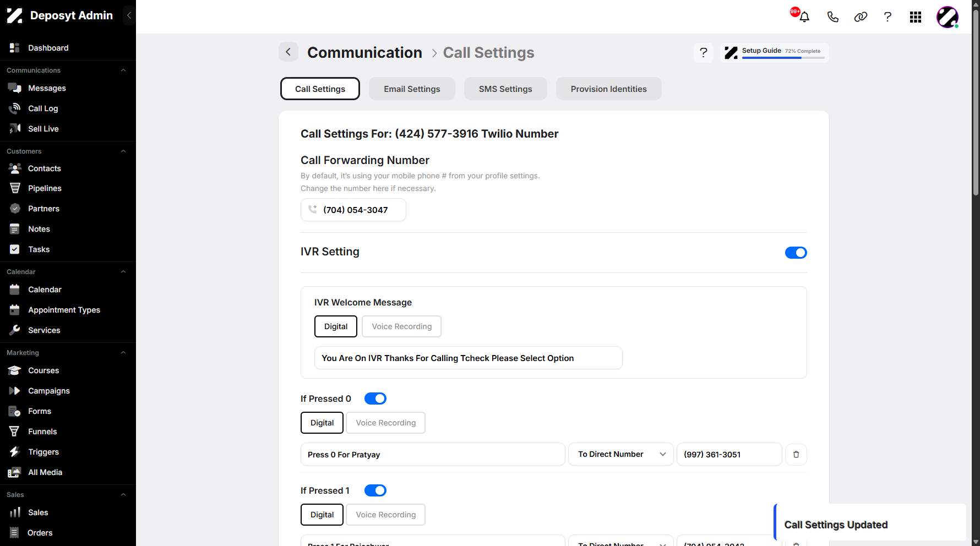Open the To Direct Number dropdown for Pressed 0
The height and width of the screenshot is (546, 980).
[620, 454]
